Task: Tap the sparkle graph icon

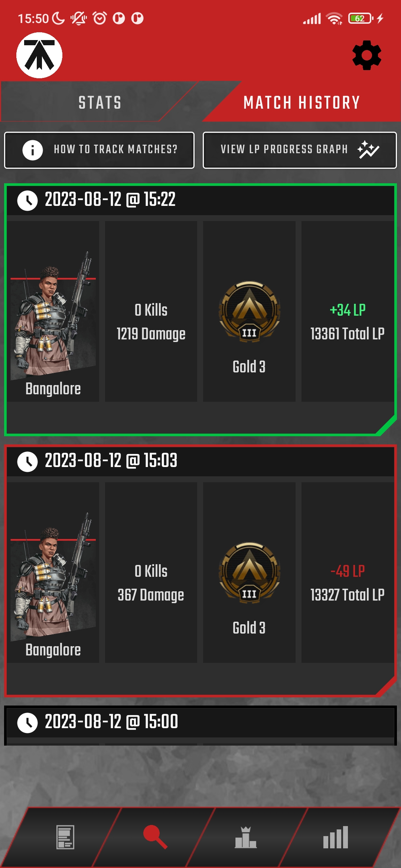Action: coord(368,149)
